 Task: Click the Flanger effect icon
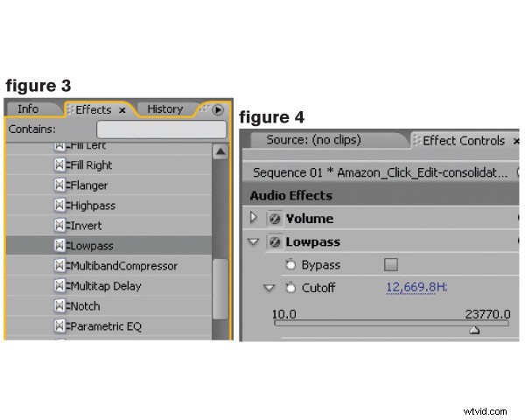pos(59,185)
